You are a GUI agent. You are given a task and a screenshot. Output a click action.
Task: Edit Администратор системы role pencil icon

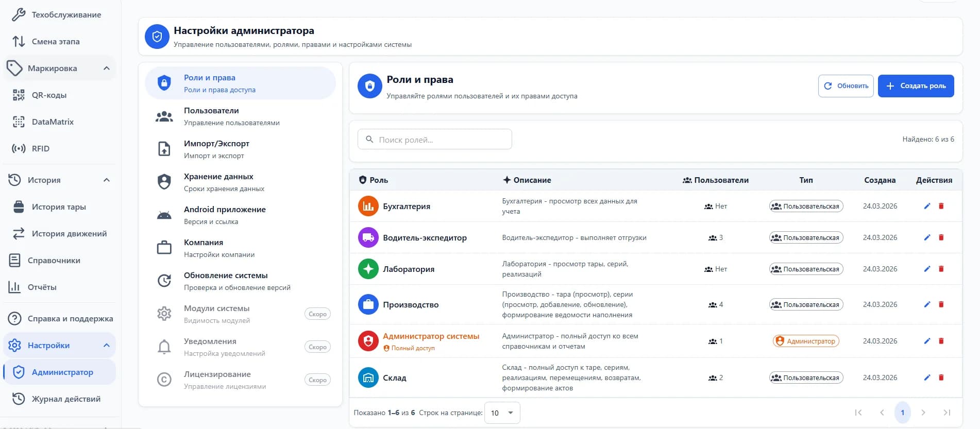click(x=927, y=341)
